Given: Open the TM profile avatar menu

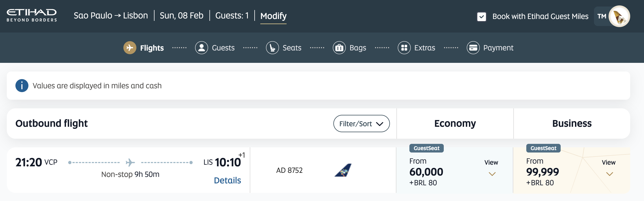Looking at the screenshot, I should point(619,16).
